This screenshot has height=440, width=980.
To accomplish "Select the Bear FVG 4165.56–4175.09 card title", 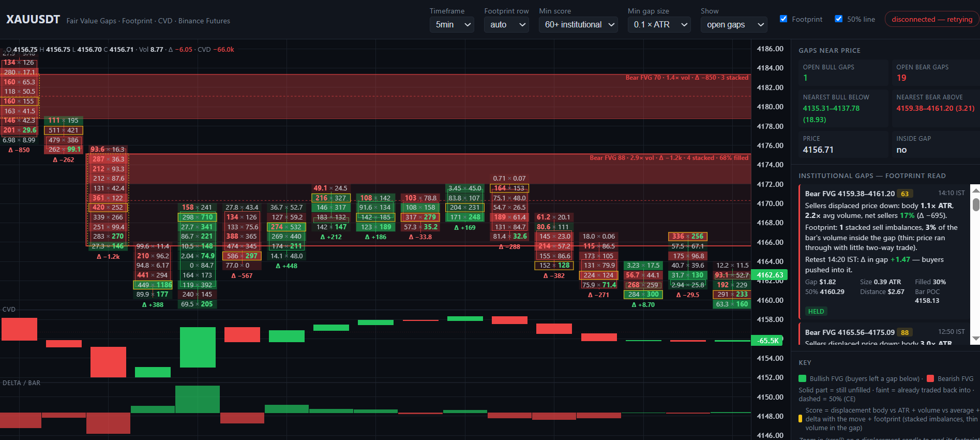I will (x=850, y=332).
